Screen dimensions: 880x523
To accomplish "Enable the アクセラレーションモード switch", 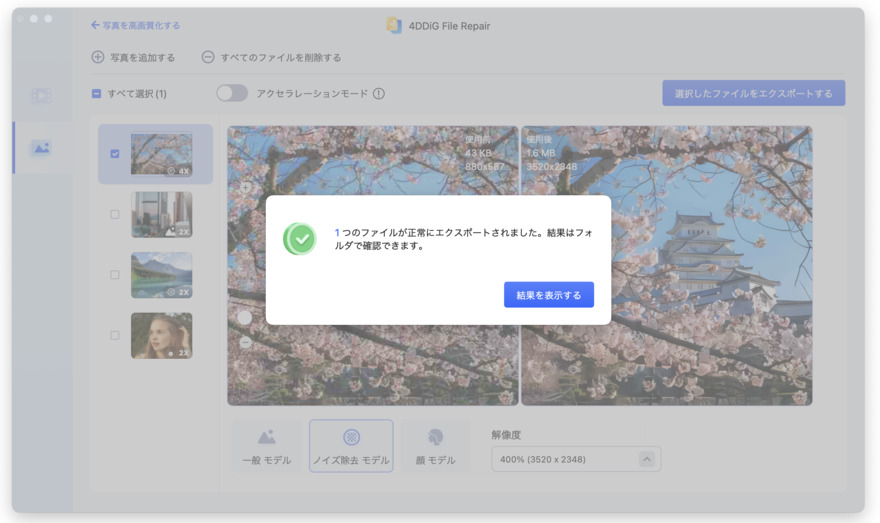I will point(232,93).
